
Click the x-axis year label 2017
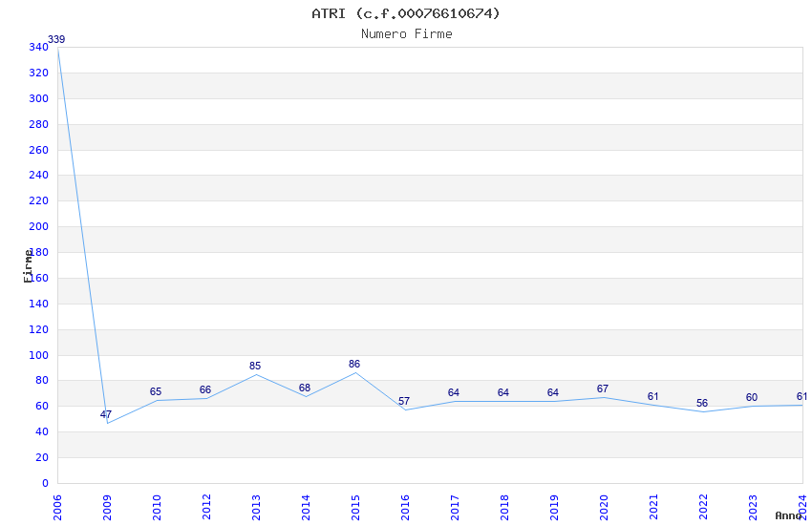(455, 507)
